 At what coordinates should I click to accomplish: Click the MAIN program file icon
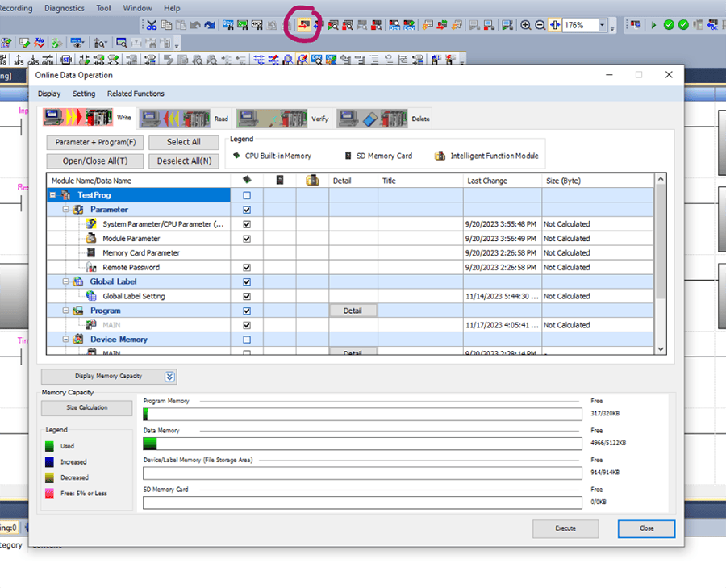coord(91,325)
